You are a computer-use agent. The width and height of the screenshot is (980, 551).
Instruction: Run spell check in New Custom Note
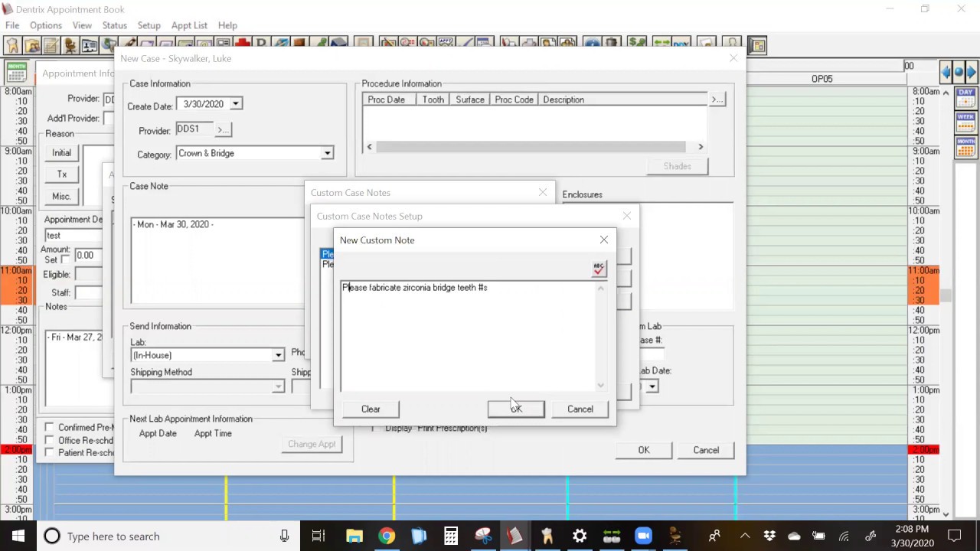click(599, 269)
